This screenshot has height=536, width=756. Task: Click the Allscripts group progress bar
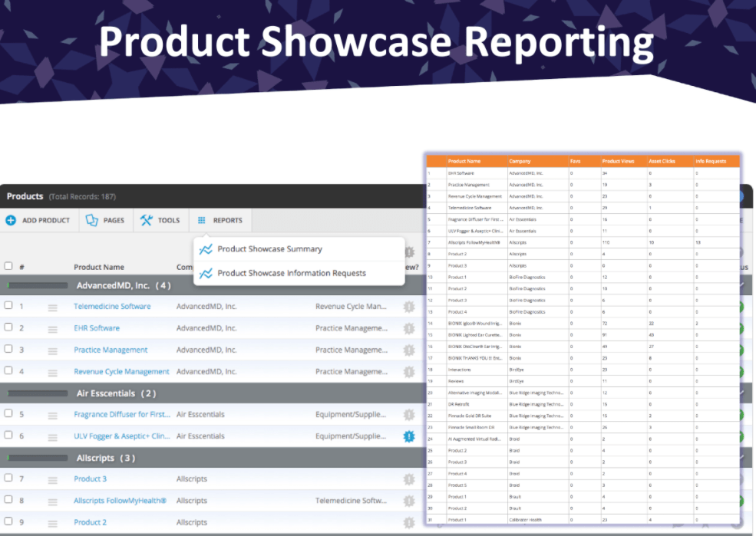pos(38,458)
